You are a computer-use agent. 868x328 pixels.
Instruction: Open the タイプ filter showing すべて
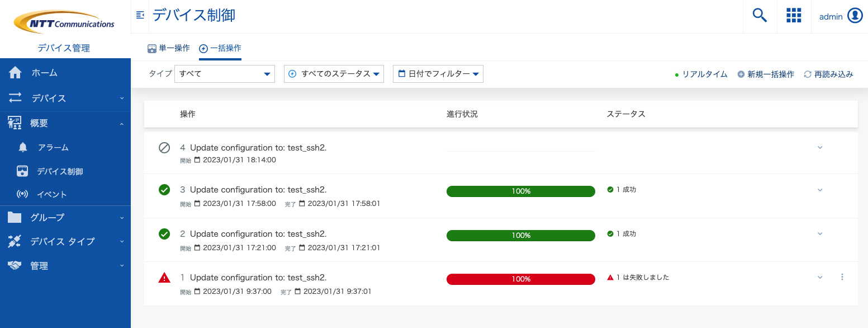point(224,73)
